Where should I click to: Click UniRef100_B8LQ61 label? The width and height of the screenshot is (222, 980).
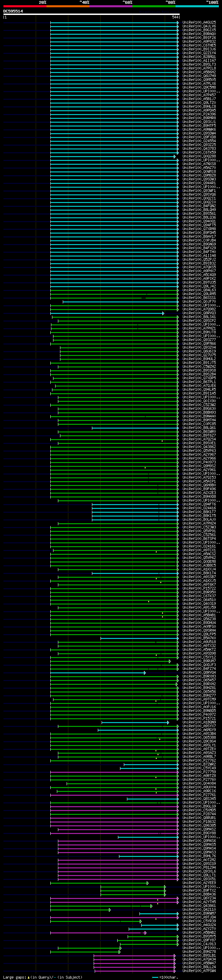click(199, 428)
